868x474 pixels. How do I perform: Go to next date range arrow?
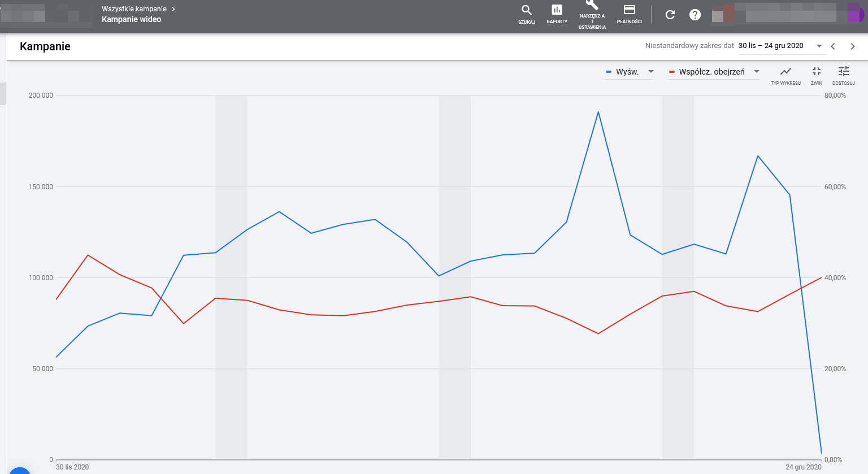click(x=853, y=46)
